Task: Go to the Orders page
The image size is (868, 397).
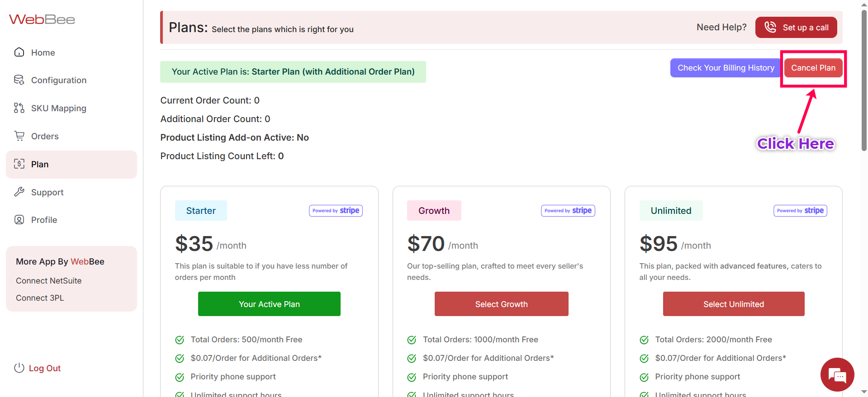Action: [x=45, y=136]
